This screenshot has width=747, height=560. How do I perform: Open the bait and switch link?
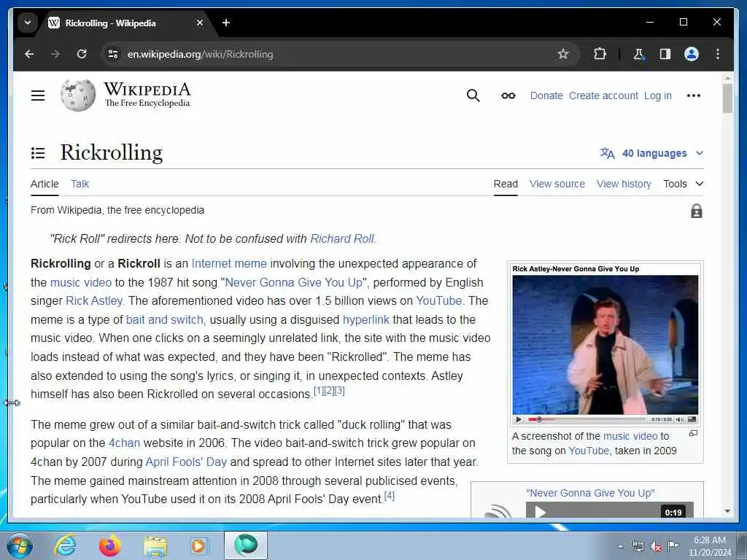click(x=164, y=319)
